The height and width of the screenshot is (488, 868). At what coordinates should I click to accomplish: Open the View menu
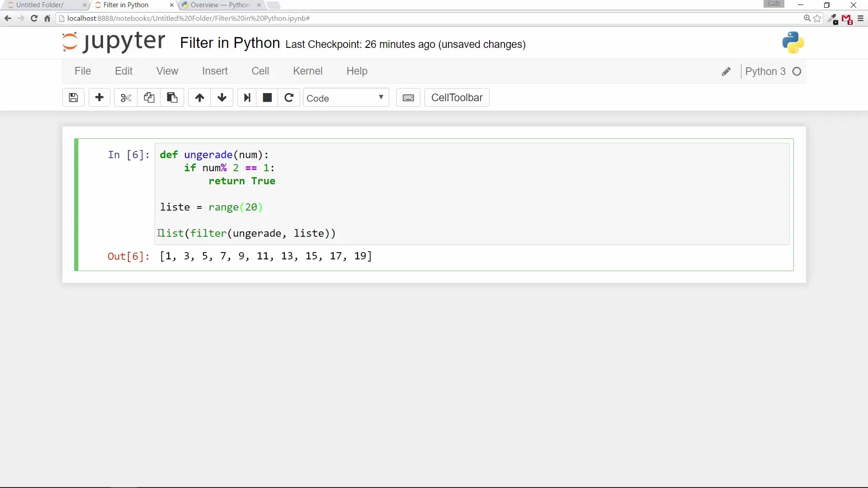pyautogui.click(x=167, y=71)
